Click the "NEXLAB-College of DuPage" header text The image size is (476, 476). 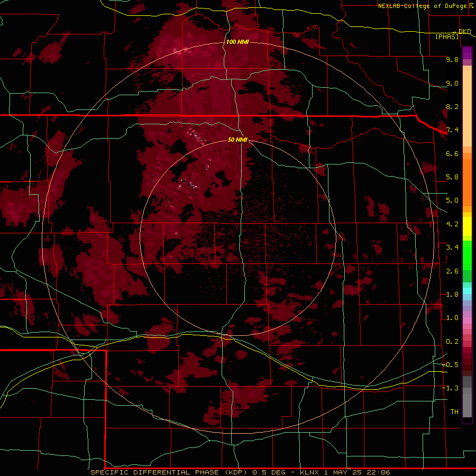click(422, 6)
